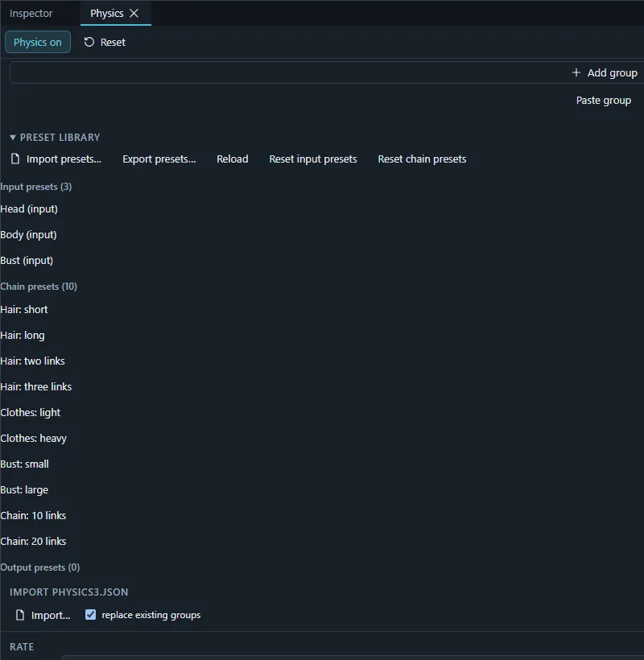Click the file icon beside Import presets
The height and width of the screenshot is (660, 644).
coord(15,159)
